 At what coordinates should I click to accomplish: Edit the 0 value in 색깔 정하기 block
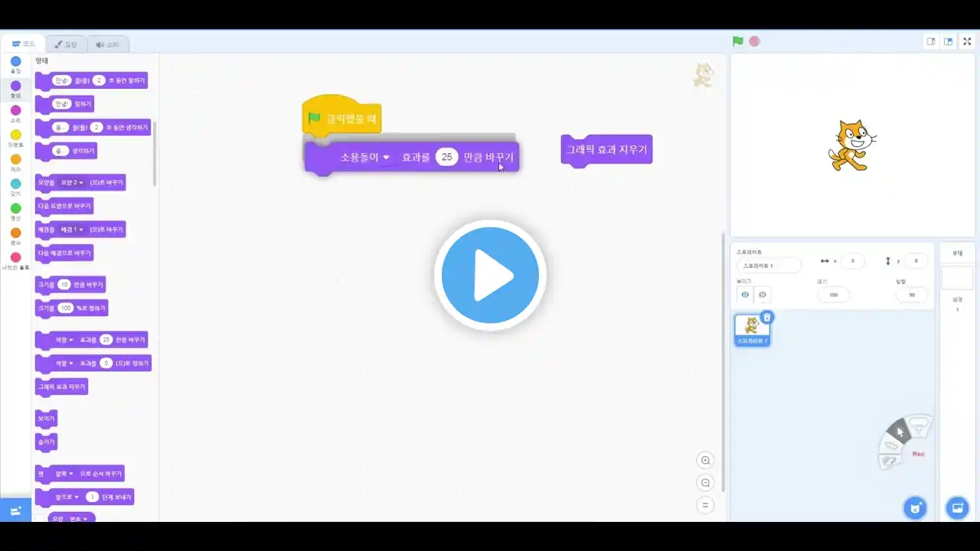coord(106,363)
